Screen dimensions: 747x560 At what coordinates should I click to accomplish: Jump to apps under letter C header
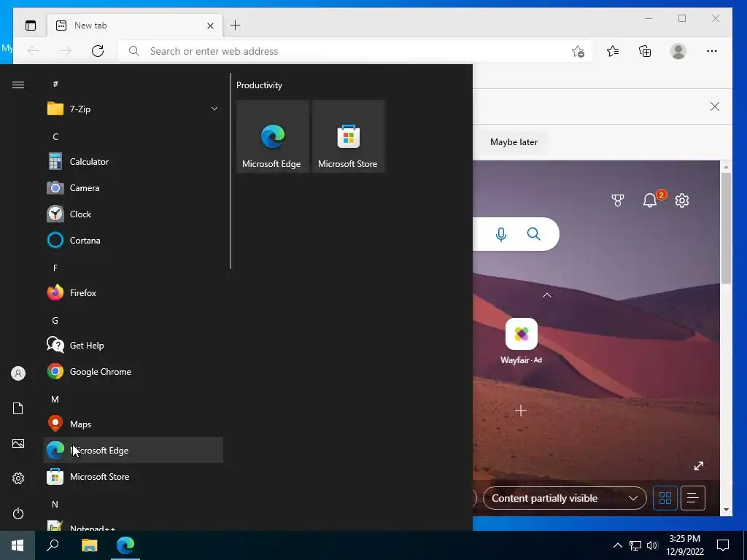(55, 136)
